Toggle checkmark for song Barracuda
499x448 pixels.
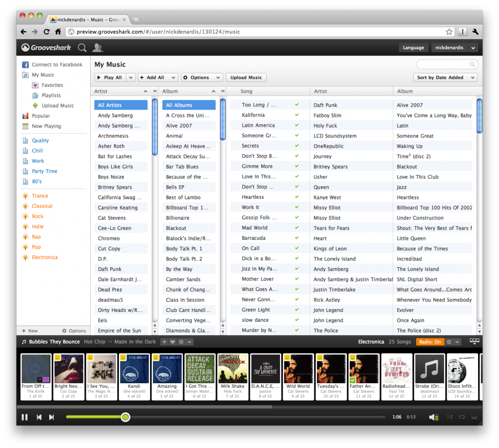297,238
